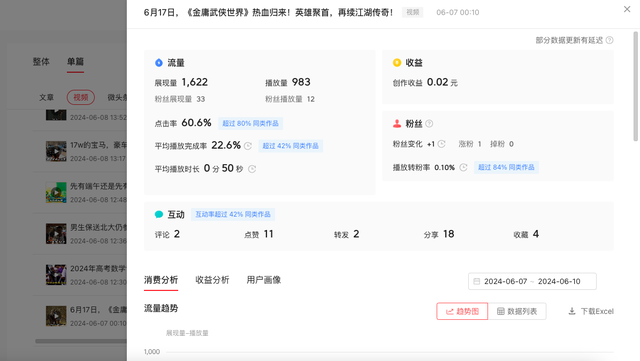Click the question mark icon beside 粉丝
Viewport: 640px width, 361px height.
click(429, 123)
